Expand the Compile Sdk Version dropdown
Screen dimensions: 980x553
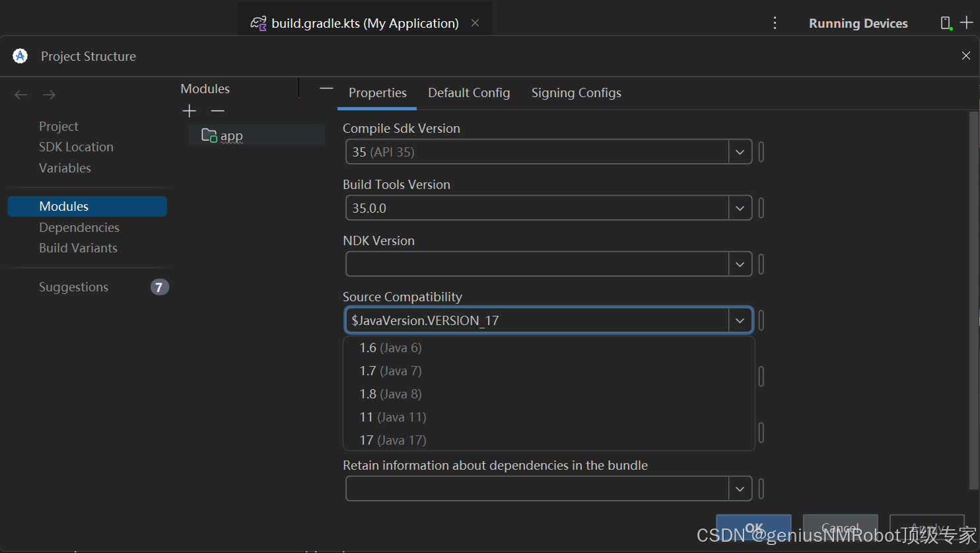point(740,152)
